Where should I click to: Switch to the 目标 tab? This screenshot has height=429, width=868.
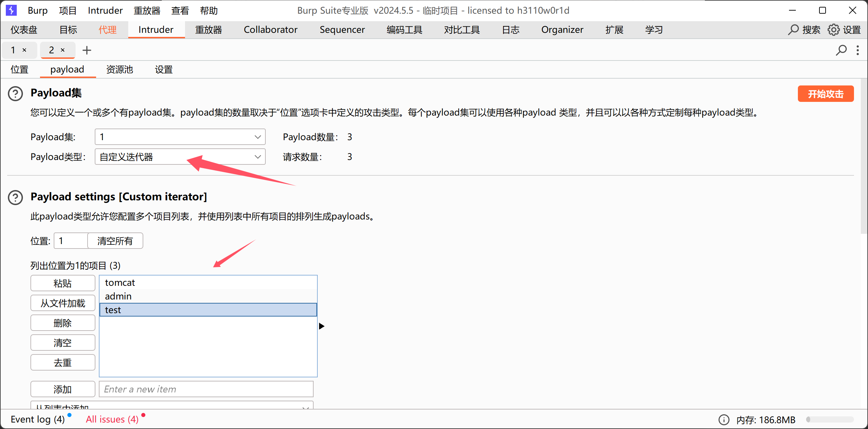[68, 30]
